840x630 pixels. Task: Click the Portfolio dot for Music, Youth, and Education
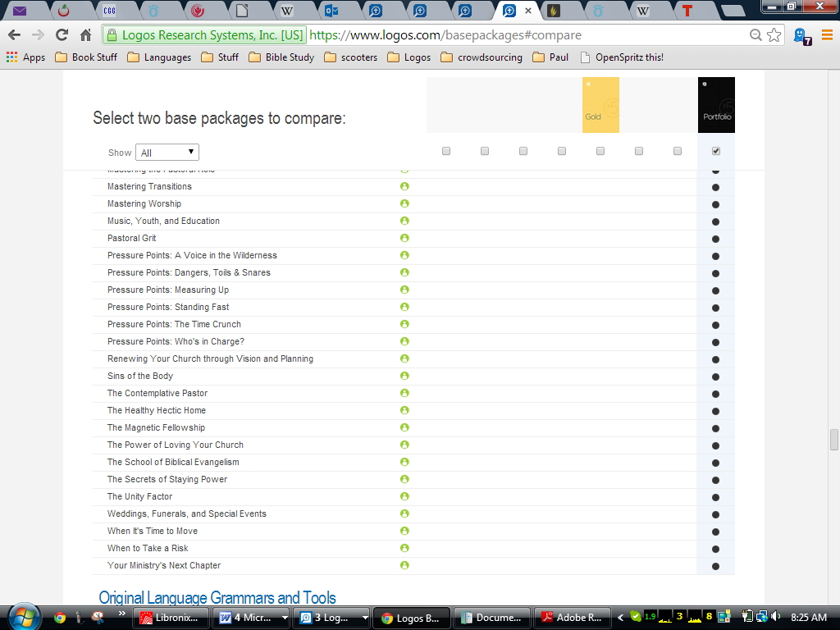(715, 221)
